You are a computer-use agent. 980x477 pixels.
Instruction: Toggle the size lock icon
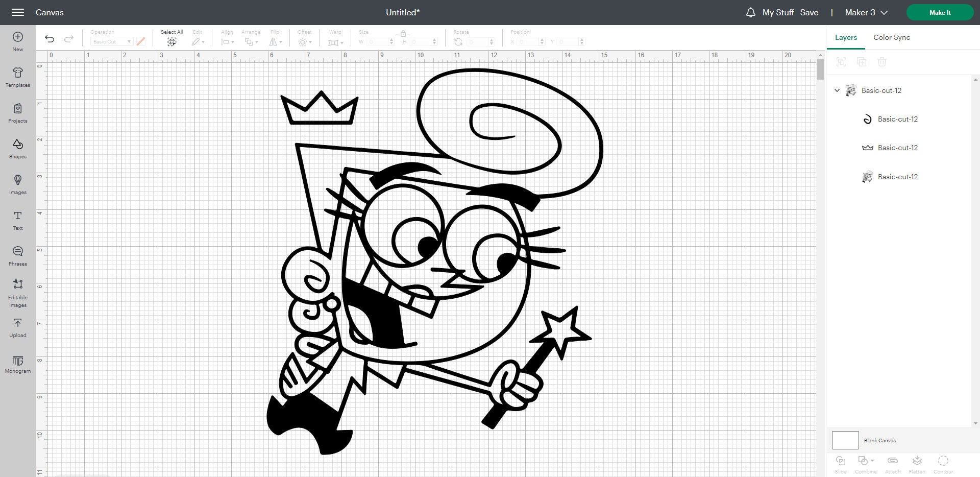(x=403, y=32)
